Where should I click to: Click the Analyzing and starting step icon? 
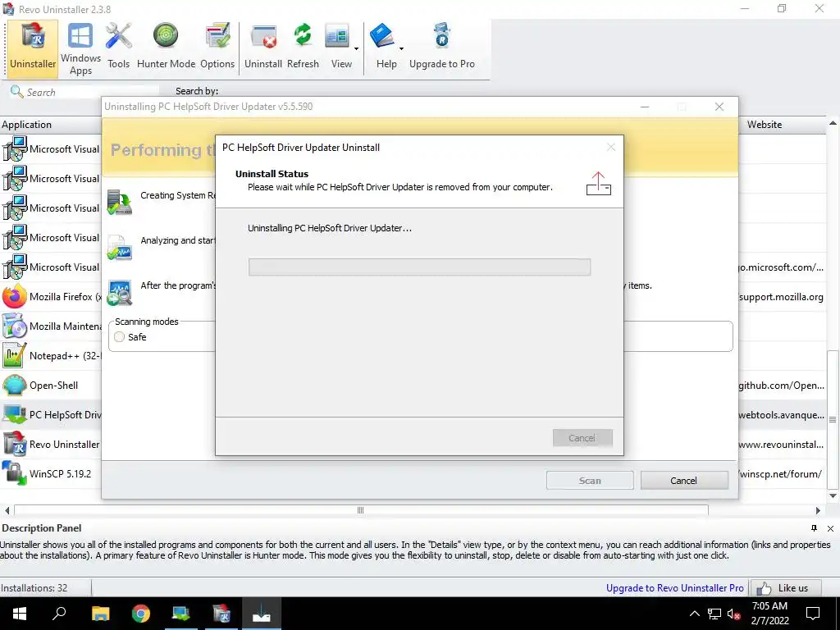(x=120, y=247)
